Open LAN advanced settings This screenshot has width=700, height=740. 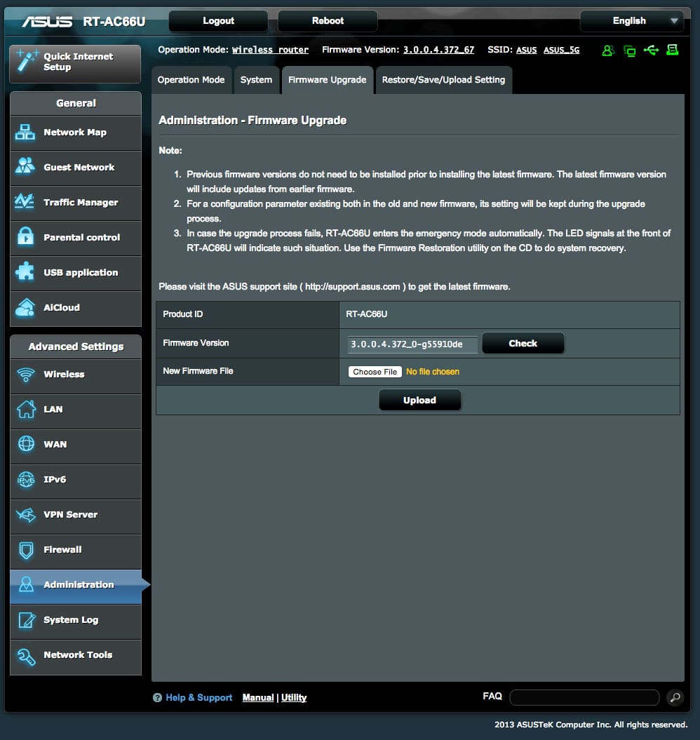76,410
